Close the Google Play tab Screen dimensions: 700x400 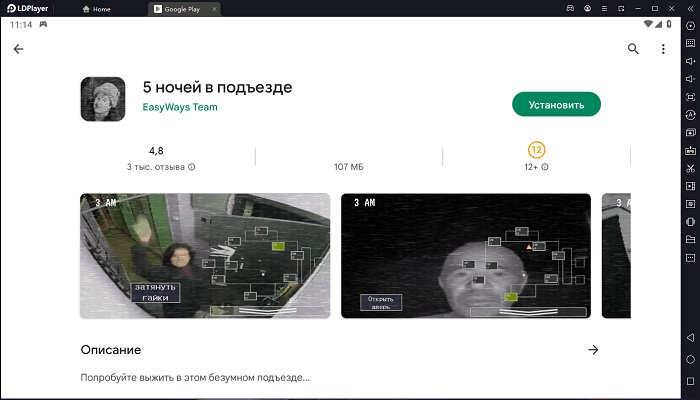[x=214, y=9]
